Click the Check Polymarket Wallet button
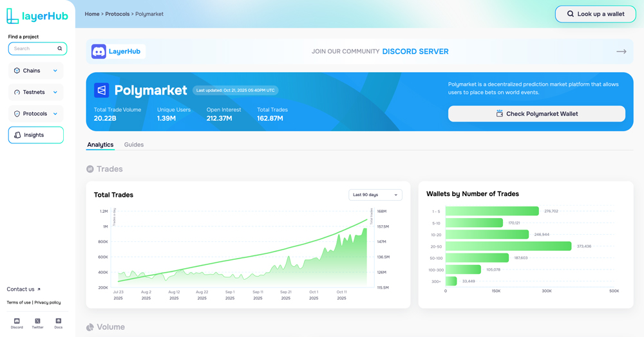The height and width of the screenshot is (337, 644). point(537,114)
